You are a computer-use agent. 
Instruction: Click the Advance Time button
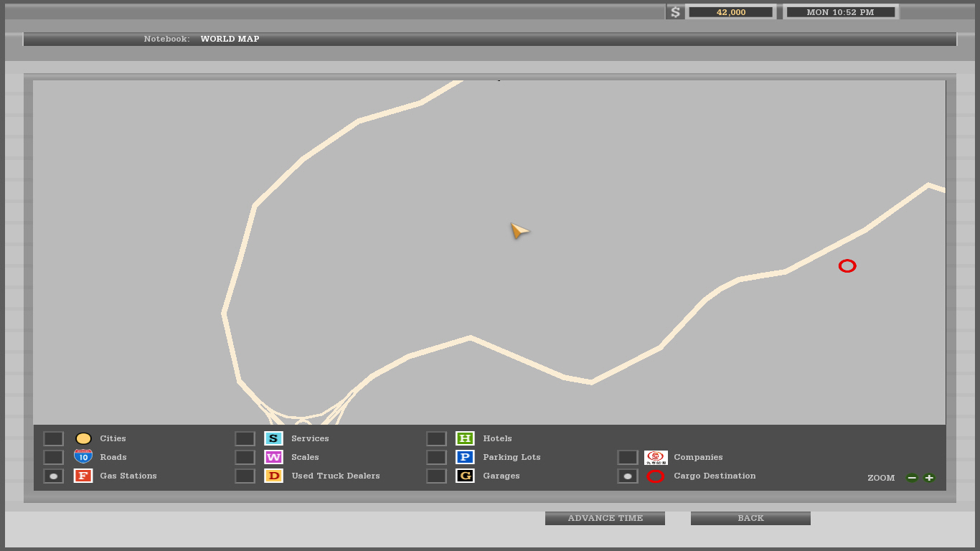(605, 518)
